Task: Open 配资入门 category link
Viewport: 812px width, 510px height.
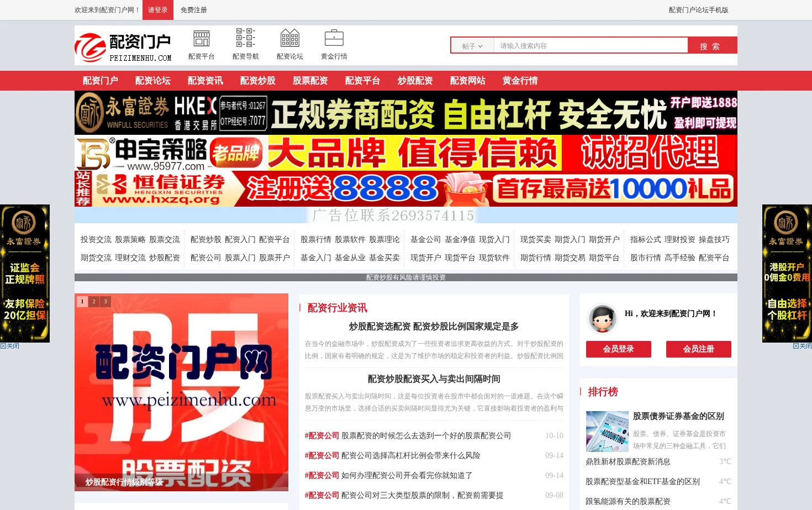Action: click(x=240, y=240)
